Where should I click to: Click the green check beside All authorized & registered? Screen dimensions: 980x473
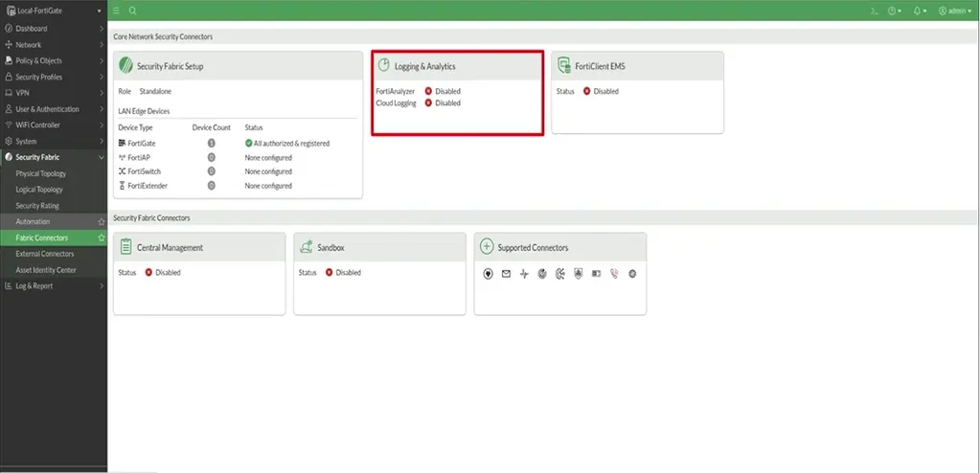click(x=249, y=143)
